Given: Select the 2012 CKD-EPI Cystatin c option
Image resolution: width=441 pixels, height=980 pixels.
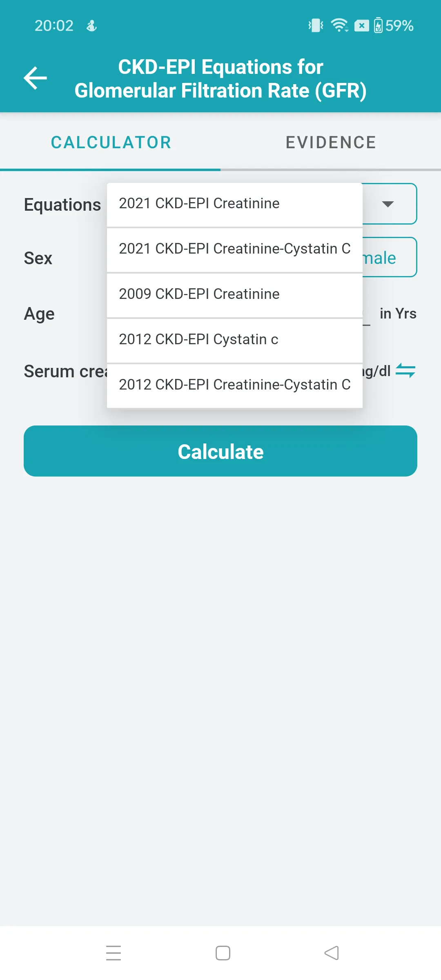Looking at the screenshot, I should pyautogui.click(x=234, y=339).
